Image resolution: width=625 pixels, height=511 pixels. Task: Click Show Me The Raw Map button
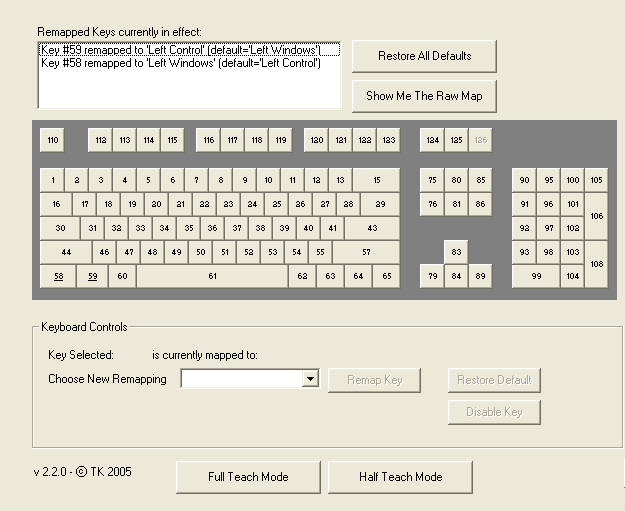click(x=424, y=96)
